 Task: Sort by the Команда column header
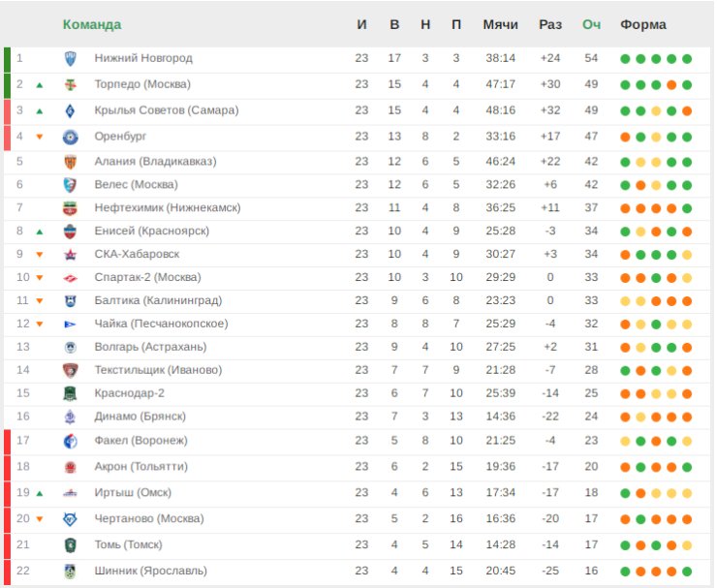pos(92,24)
